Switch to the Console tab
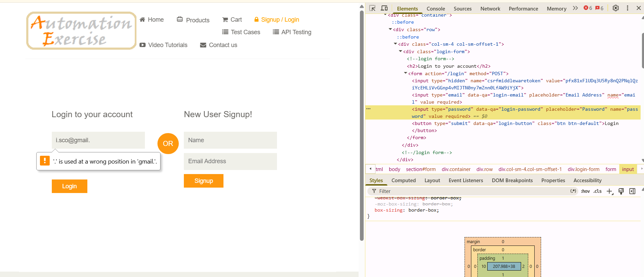Viewport: 644px width, 277px height. pyautogui.click(x=436, y=9)
